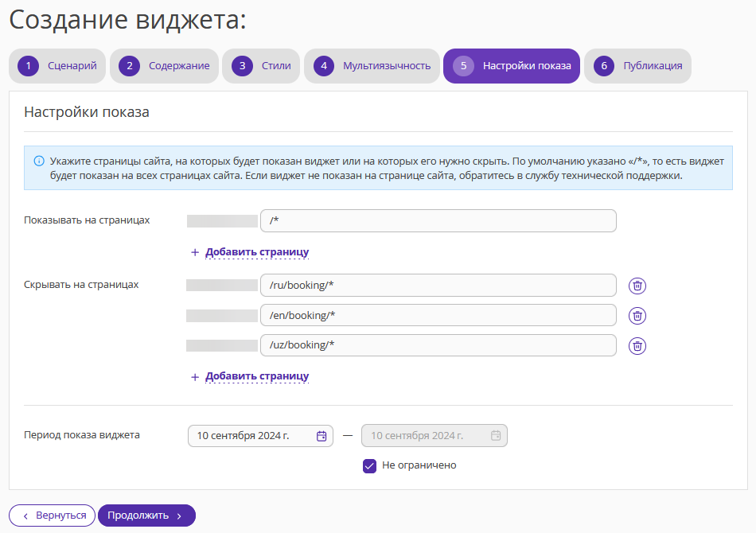Go to step 1 Сценарий
Image resolution: width=756 pixels, height=533 pixels.
coord(57,66)
